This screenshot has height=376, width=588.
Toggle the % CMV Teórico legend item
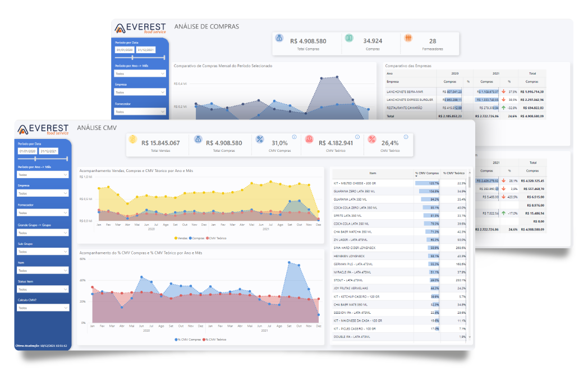tap(217, 340)
